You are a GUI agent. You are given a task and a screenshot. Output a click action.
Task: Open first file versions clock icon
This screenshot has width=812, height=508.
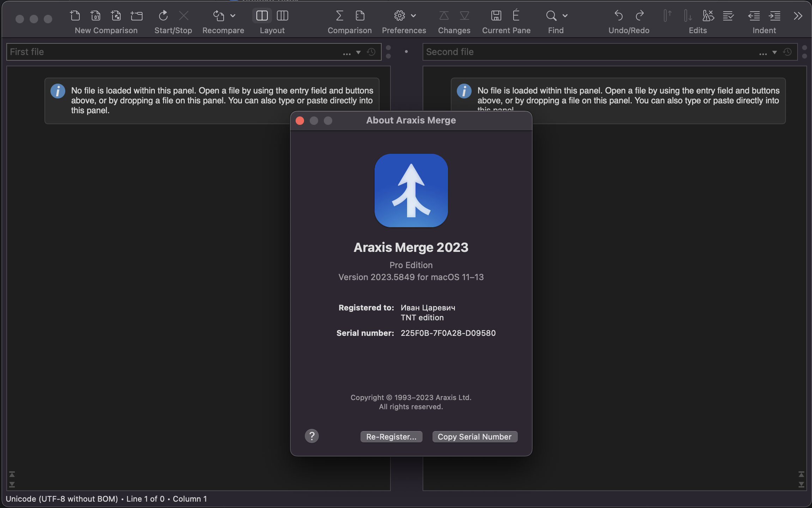point(371,52)
